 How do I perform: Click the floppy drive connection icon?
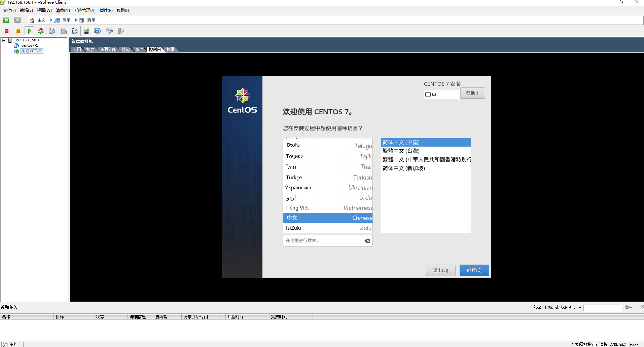(x=98, y=31)
